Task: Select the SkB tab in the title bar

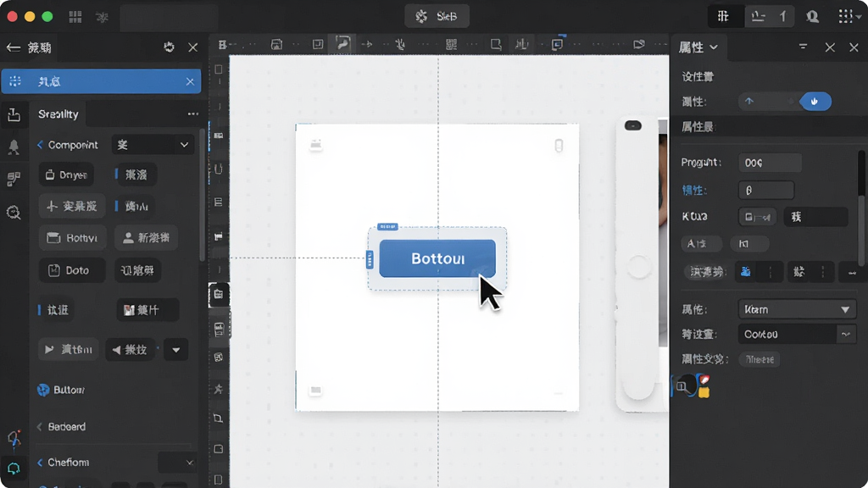Action: (437, 17)
